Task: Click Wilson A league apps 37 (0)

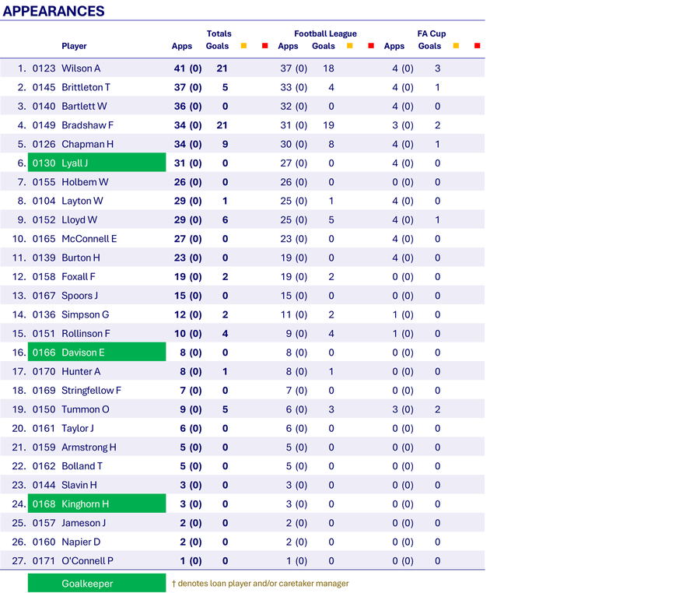Action: pyautogui.click(x=294, y=68)
